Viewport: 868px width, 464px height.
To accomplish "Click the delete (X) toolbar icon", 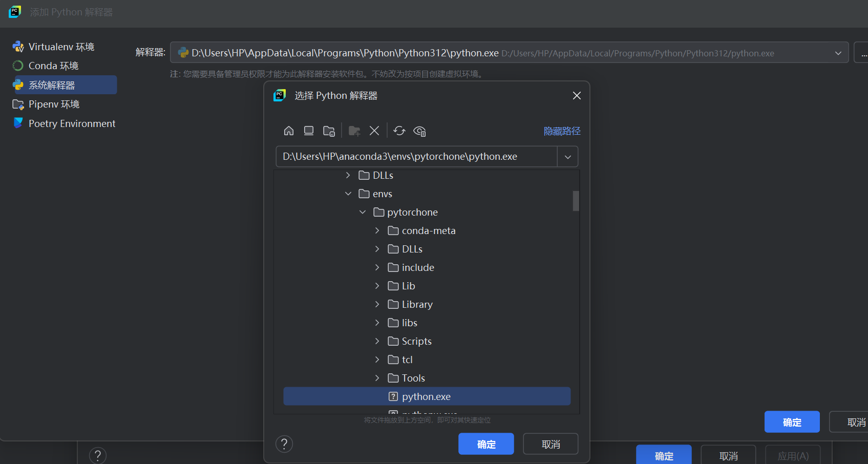I will coord(374,131).
